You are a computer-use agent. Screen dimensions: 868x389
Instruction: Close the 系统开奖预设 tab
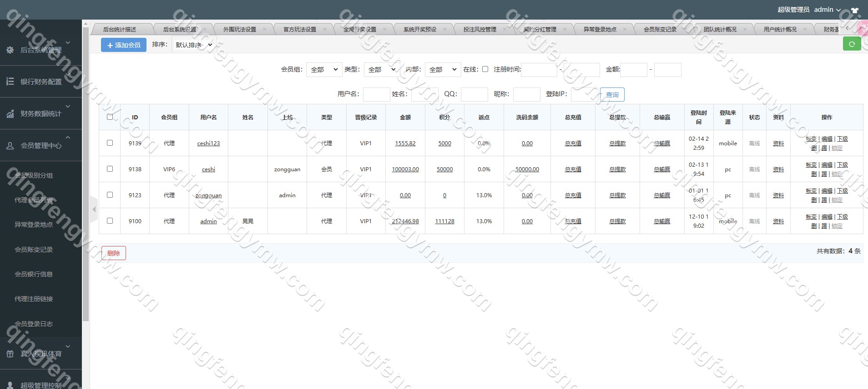pyautogui.click(x=445, y=29)
